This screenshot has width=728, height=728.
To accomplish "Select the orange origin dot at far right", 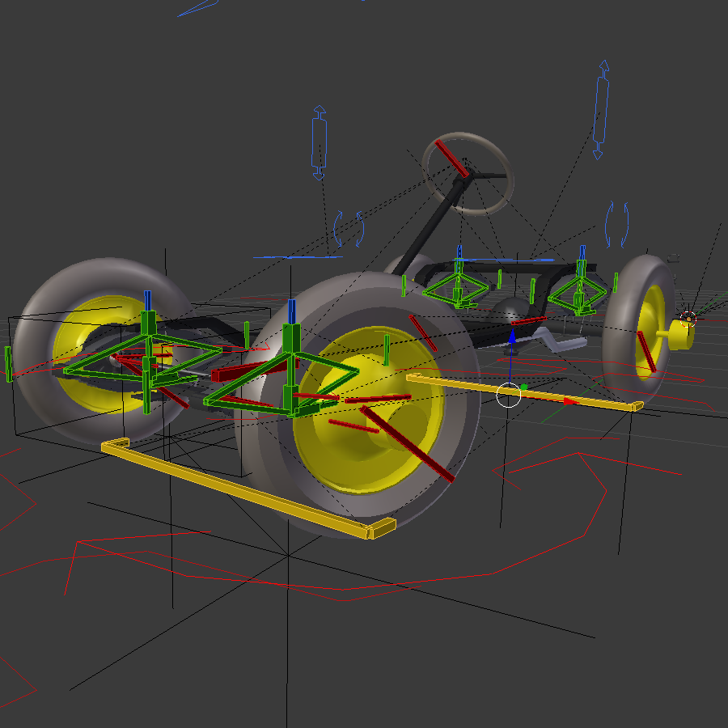I will (688, 319).
